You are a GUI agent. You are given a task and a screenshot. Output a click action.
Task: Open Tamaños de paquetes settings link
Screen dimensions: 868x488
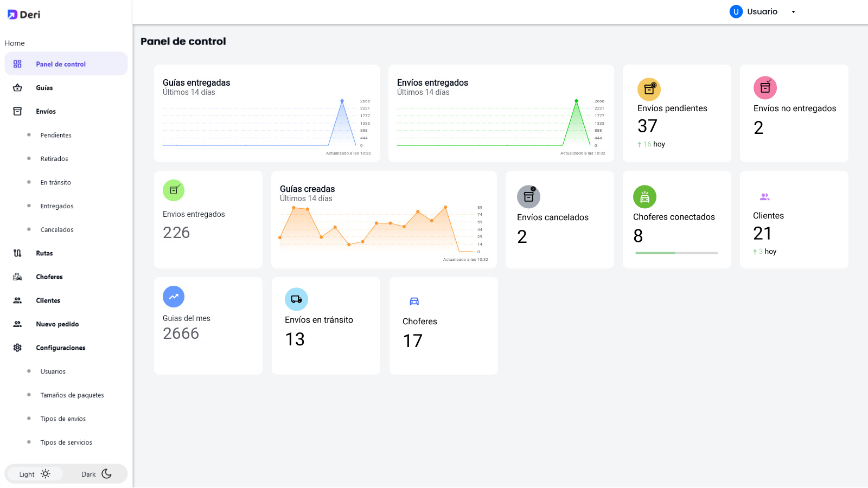pos(72,395)
